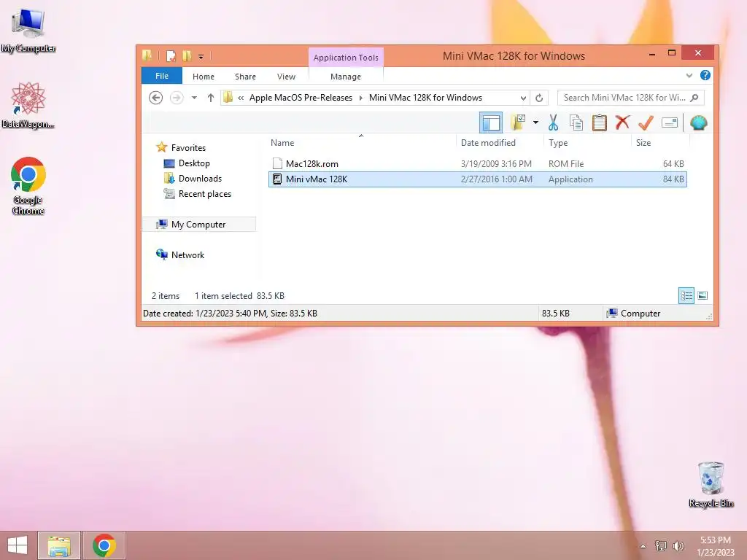
Task: Click the Windows Start button
Action: pos(18,545)
